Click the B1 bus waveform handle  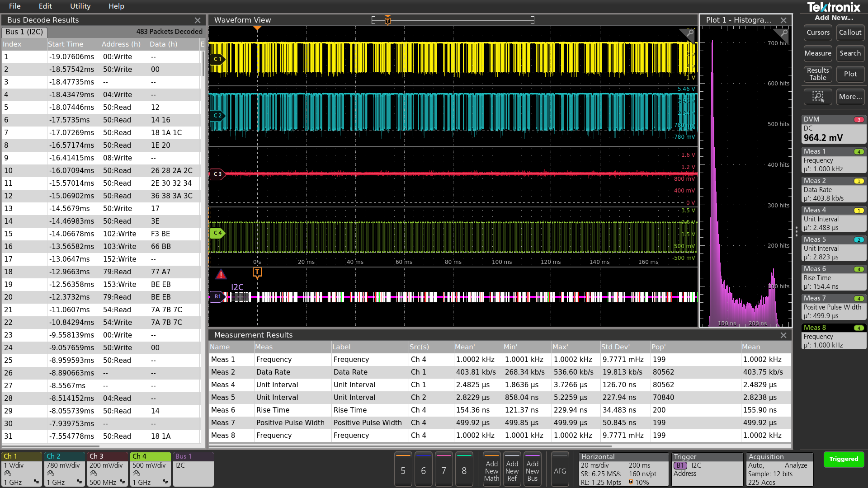point(217,297)
